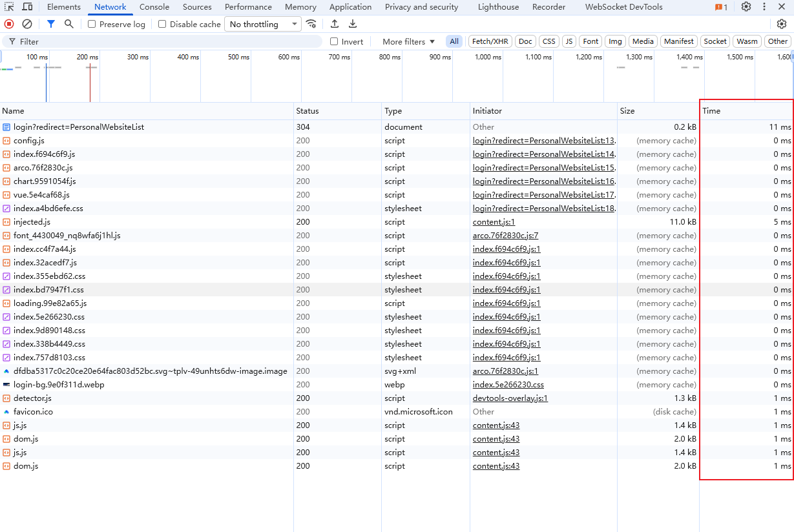The image size is (794, 532).
Task: Enable the Preserve log checkbox
Action: click(92, 24)
